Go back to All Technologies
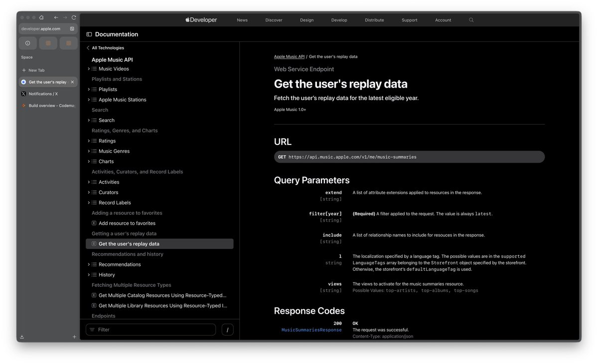598x364 pixels. point(105,48)
